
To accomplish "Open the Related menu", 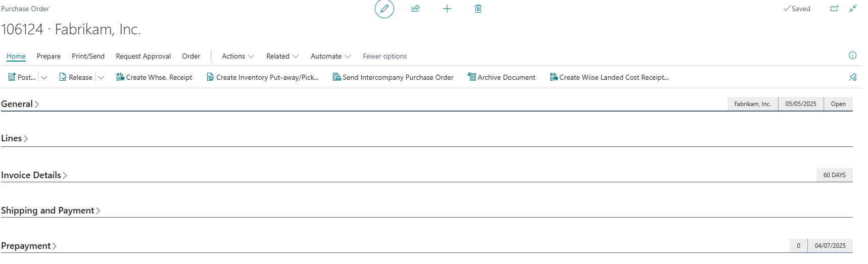I will pyautogui.click(x=282, y=56).
